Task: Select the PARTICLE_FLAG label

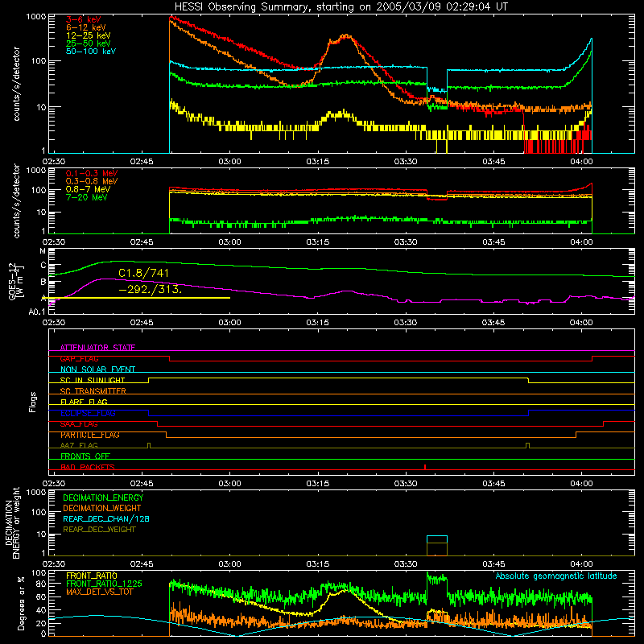Action: point(90,435)
